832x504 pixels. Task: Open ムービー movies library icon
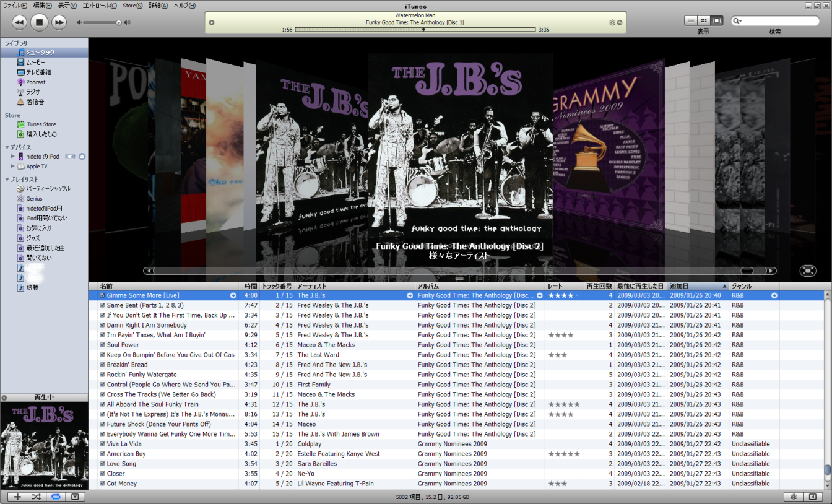pos(21,63)
